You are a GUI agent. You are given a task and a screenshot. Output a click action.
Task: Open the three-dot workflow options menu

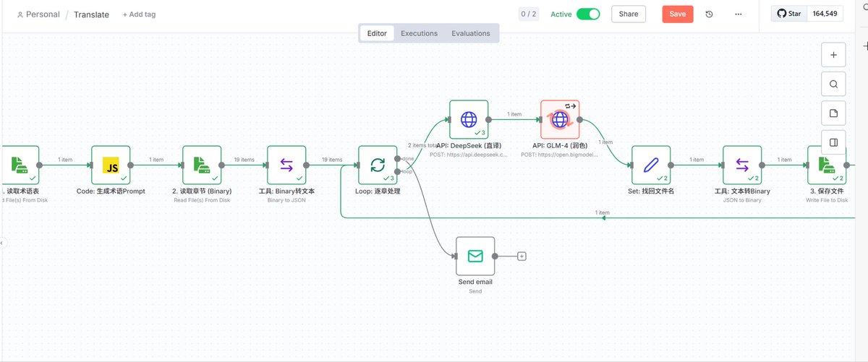738,14
